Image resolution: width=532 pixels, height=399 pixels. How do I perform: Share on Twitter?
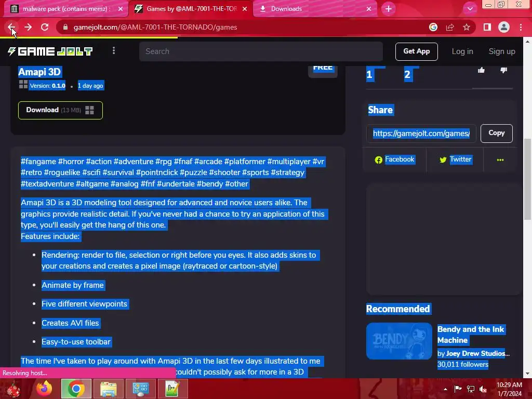click(455, 159)
